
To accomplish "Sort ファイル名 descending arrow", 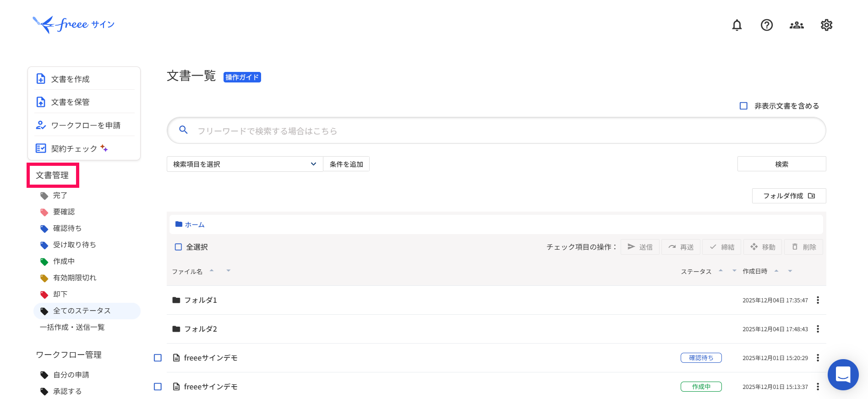I will [228, 271].
